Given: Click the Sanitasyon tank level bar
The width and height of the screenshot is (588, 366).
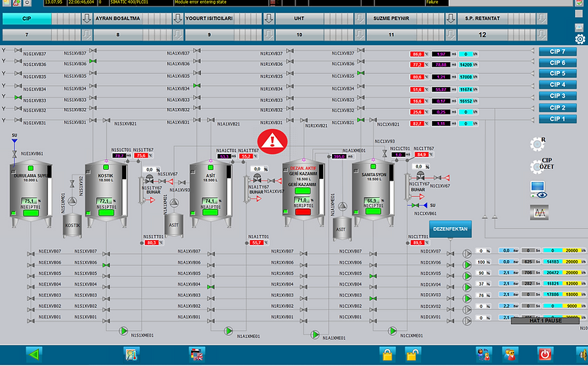Looking at the screenshot, I should (391, 190).
